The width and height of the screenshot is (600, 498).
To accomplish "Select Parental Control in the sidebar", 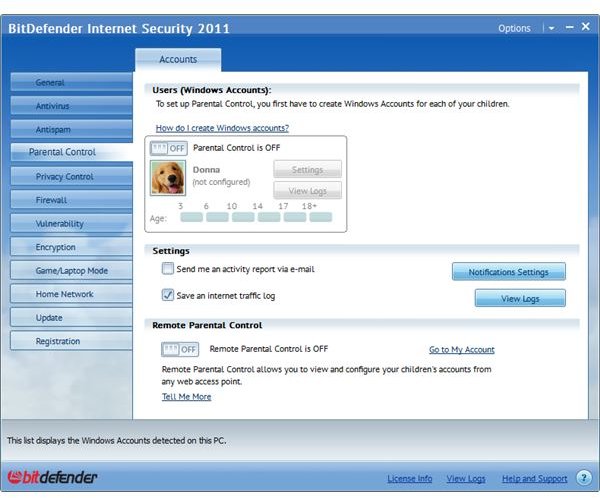I will pos(72,152).
